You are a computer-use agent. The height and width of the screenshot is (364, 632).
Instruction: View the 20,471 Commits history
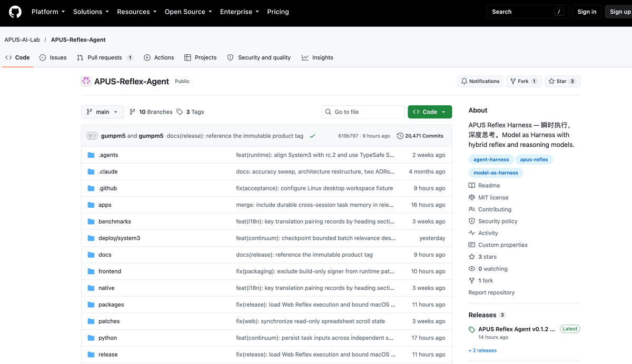pyautogui.click(x=420, y=136)
